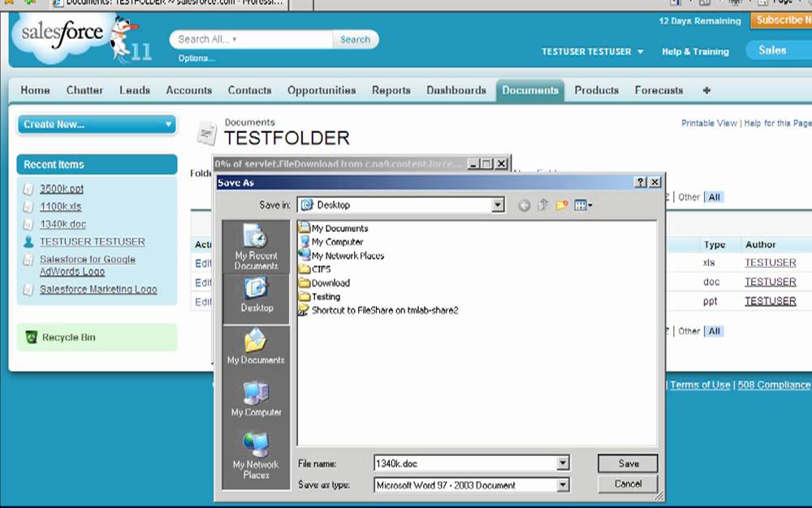Select Shortcut to FileShare on tmlab-share2

click(x=378, y=310)
